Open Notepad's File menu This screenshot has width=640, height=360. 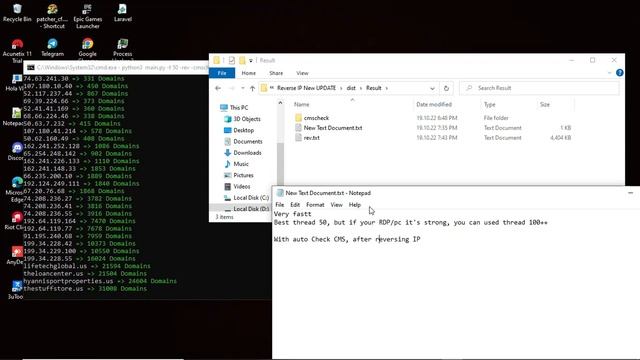(x=280, y=204)
